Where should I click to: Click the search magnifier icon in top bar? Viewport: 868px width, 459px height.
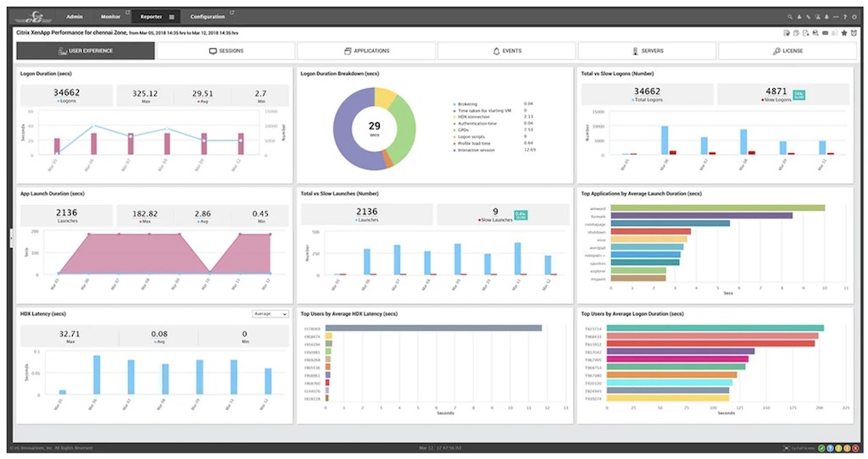click(x=790, y=16)
